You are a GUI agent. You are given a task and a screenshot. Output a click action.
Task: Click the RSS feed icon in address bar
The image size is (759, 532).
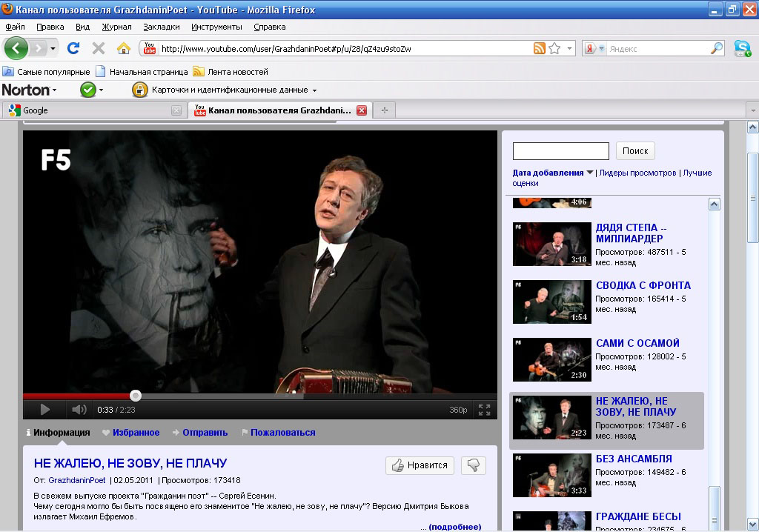tap(539, 48)
